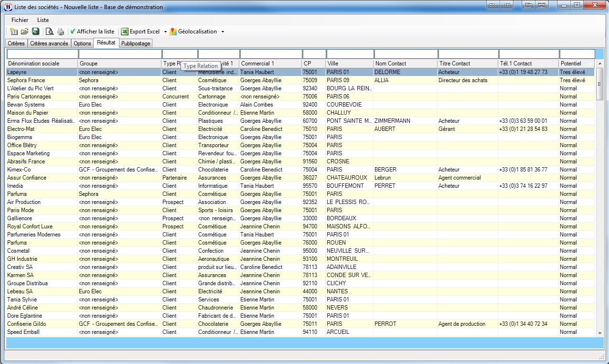Click the filter field above Dénomination sociale
609x364 pixels.
[x=42, y=54]
